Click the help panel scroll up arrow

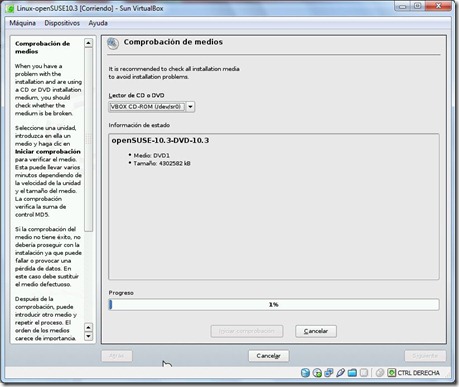(88, 43)
